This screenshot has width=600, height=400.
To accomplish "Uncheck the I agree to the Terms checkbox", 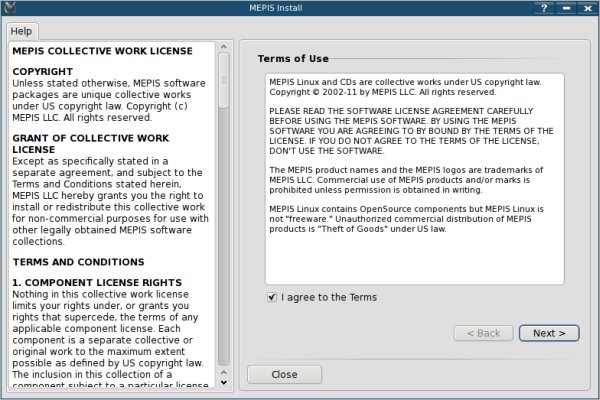I will [272, 297].
